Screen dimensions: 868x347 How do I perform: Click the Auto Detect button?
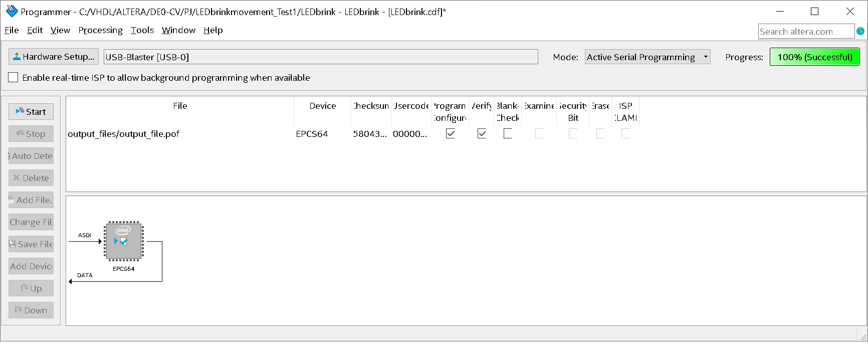click(31, 155)
